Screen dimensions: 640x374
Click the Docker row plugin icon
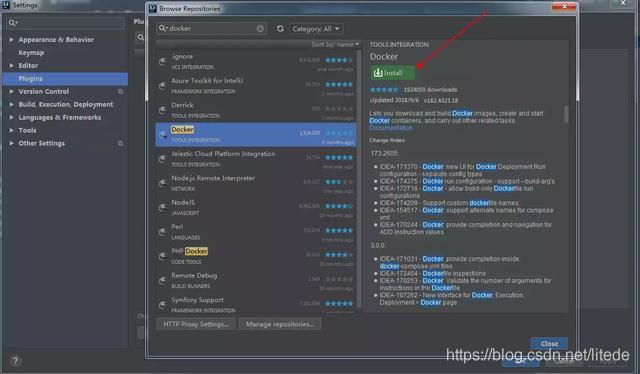[x=162, y=134]
